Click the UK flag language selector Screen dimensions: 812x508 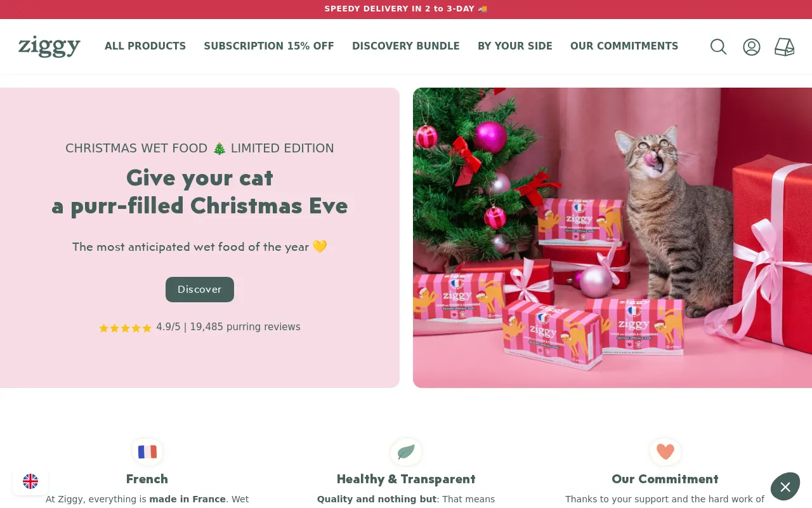pos(30,481)
